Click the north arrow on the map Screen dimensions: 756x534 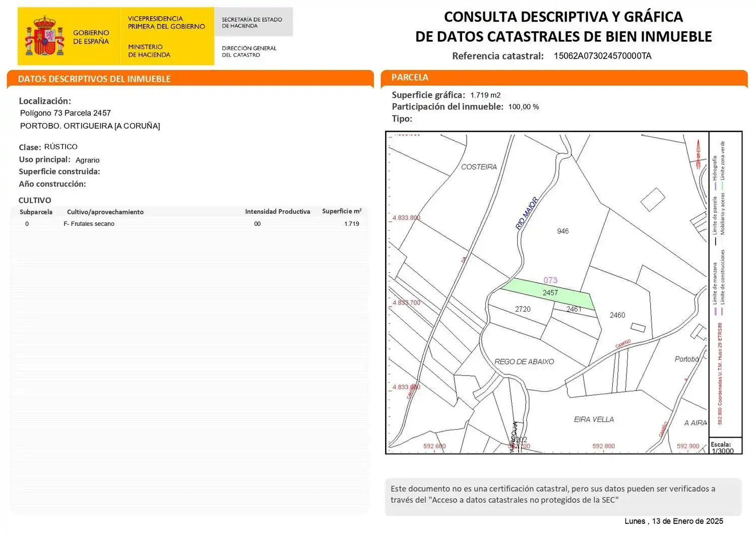click(698, 153)
